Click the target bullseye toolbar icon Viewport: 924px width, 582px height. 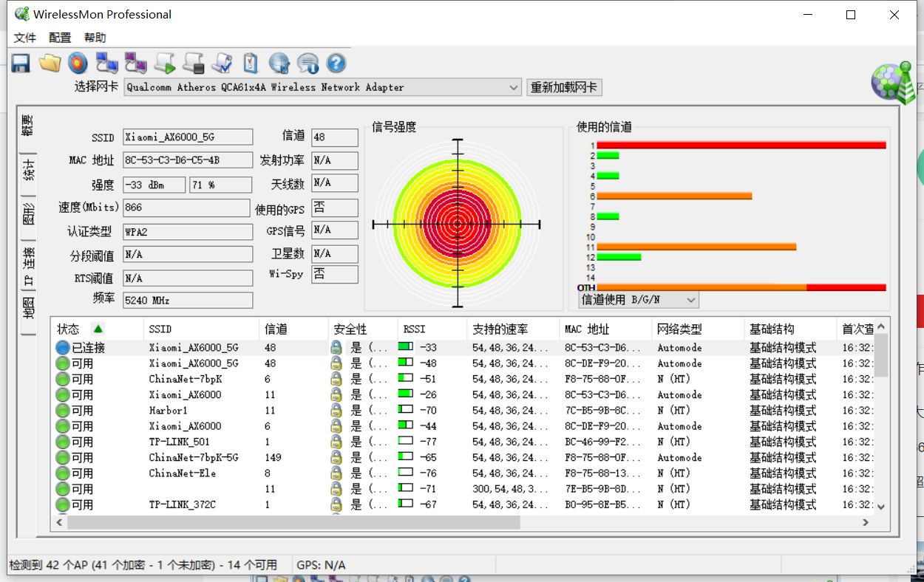point(78,64)
